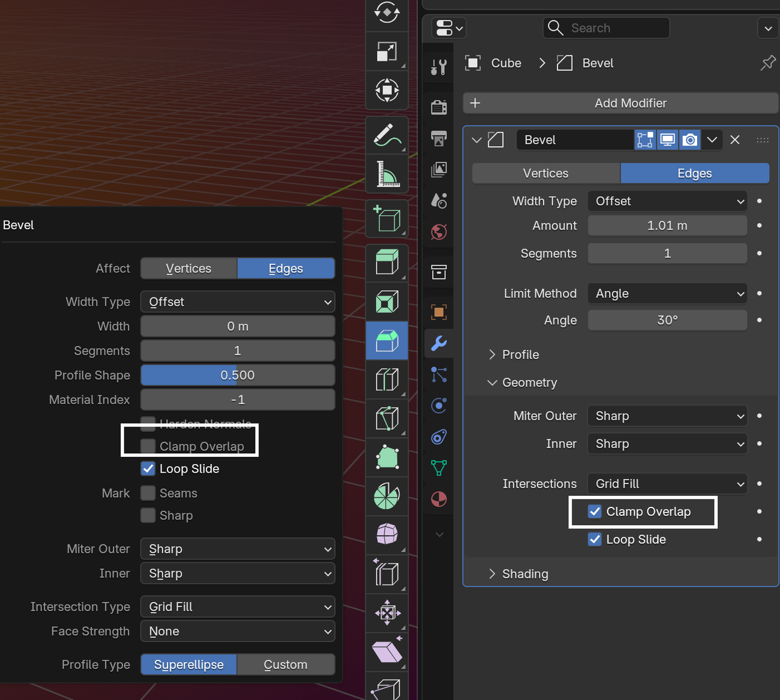Enable Clamp Overlap in the operator panel
Screen dimensions: 780x700
pos(147,446)
